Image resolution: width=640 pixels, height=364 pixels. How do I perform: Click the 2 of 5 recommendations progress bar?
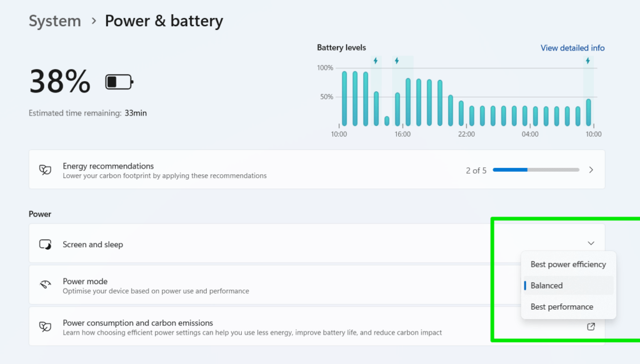[536, 169]
